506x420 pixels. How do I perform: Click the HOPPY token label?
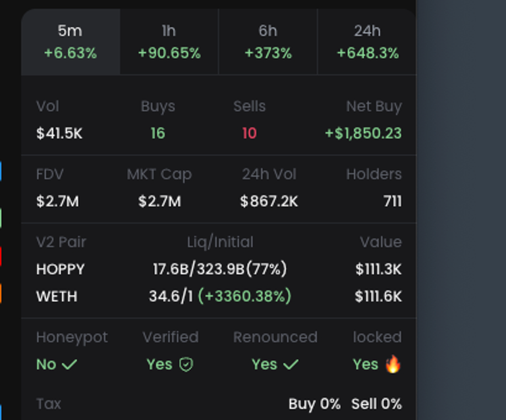pos(61,269)
